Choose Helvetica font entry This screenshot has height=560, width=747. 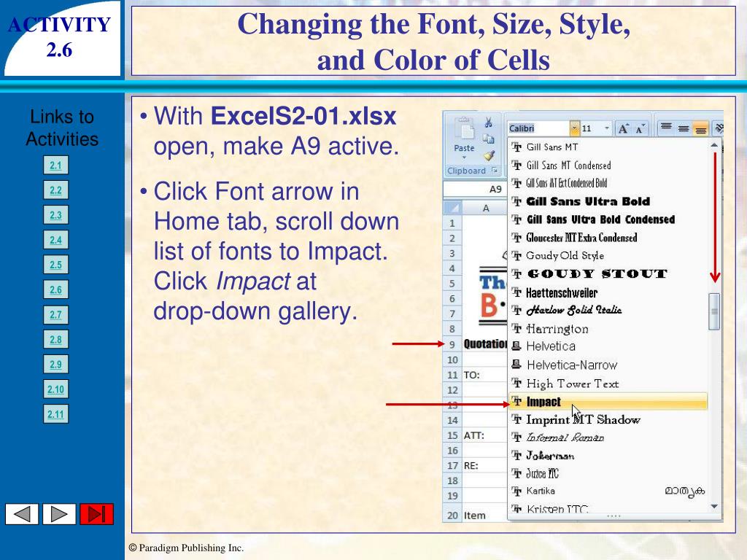coord(608,346)
